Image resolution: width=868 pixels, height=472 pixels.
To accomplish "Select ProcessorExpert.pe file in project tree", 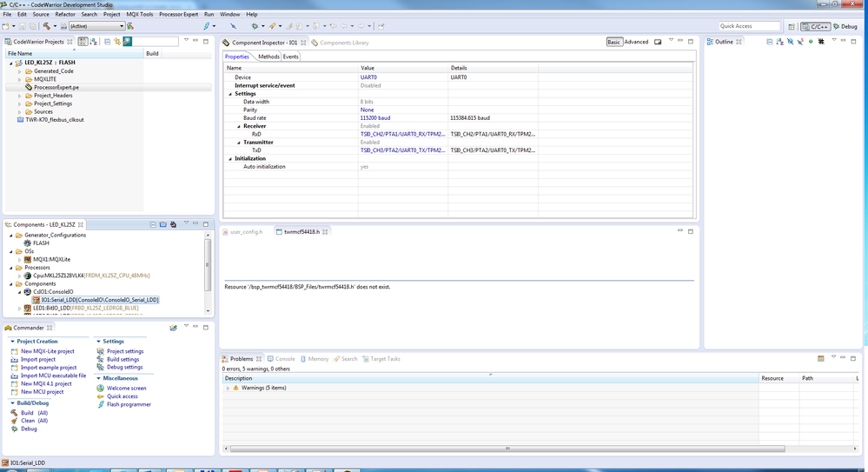I will coord(56,88).
